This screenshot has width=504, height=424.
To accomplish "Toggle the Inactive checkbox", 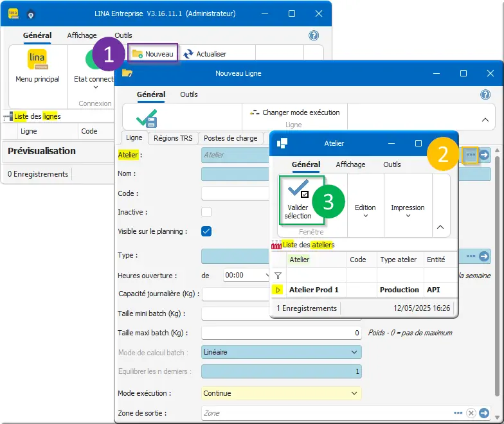I will [206, 212].
